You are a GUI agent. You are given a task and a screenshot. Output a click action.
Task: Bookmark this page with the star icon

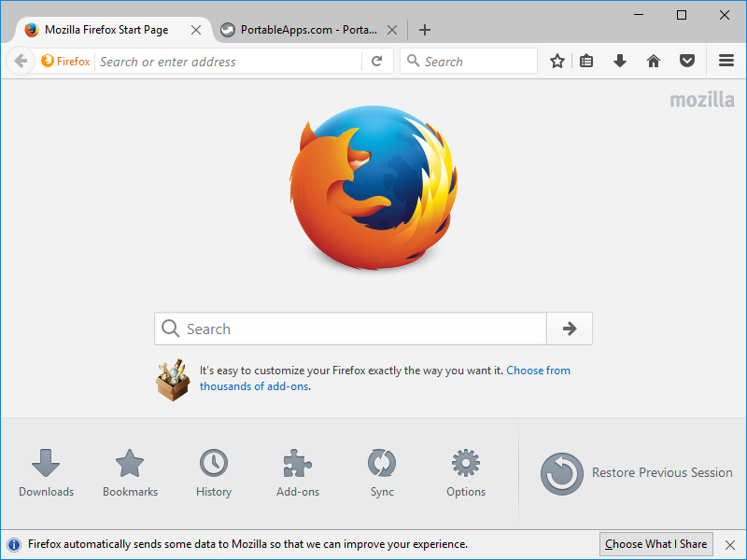(557, 62)
